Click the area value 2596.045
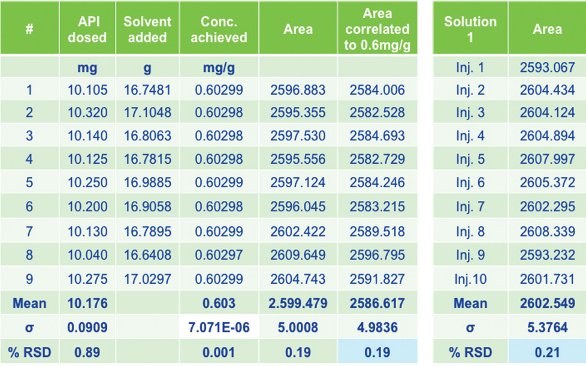The image size is (586, 366). click(x=298, y=206)
